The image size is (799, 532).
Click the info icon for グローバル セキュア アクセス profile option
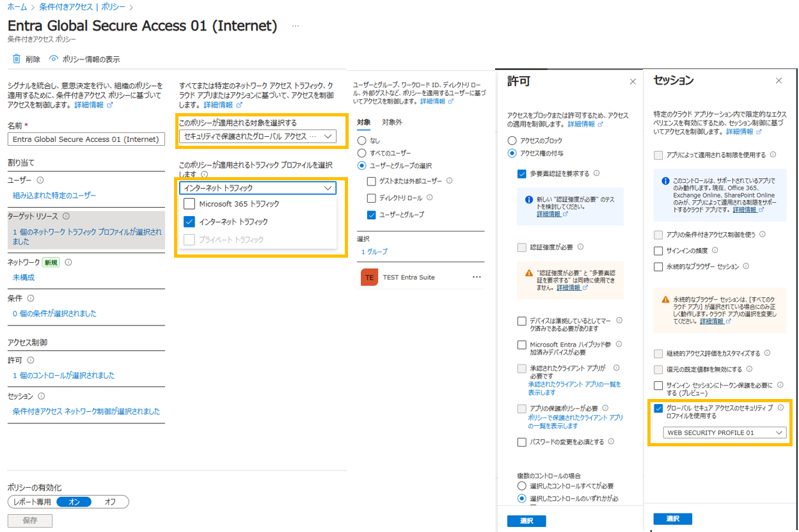pyautogui.click(x=780, y=407)
